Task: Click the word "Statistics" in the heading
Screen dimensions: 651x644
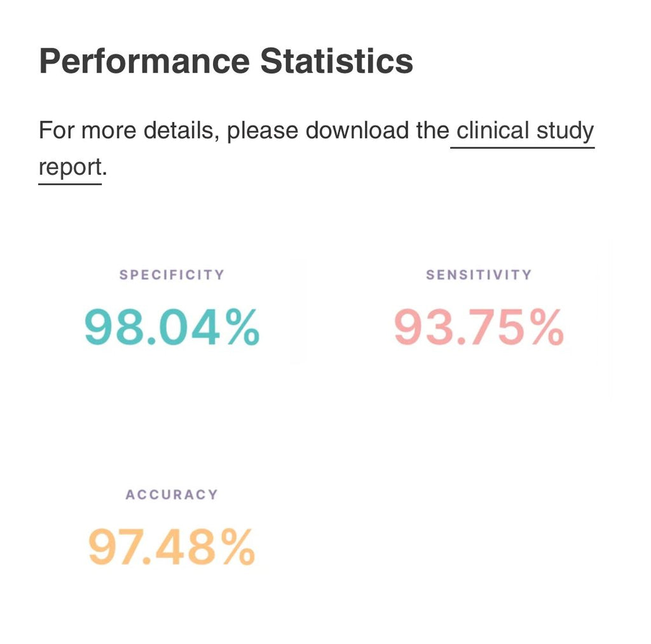Action: (x=337, y=61)
